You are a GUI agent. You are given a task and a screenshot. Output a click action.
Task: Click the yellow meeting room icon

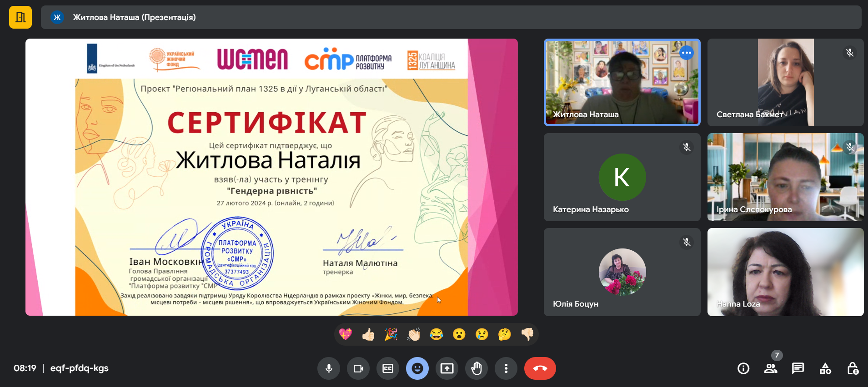click(20, 17)
